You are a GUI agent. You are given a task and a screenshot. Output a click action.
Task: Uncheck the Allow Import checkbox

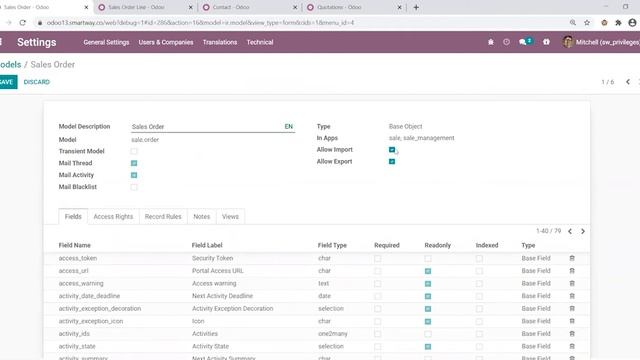[x=392, y=150]
